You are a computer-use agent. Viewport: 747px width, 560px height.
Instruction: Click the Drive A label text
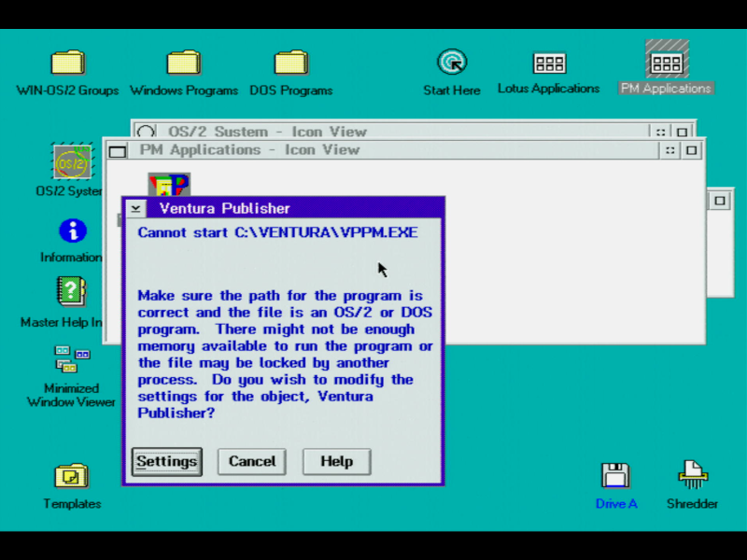pos(616,504)
